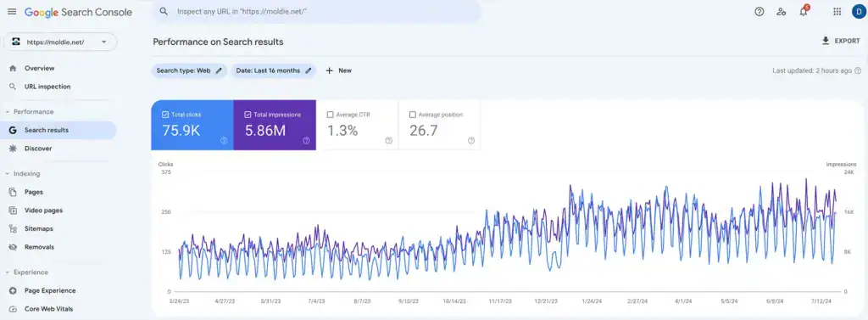Open the users and permissions icon
Screen dimensions: 868x320
tap(781, 12)
